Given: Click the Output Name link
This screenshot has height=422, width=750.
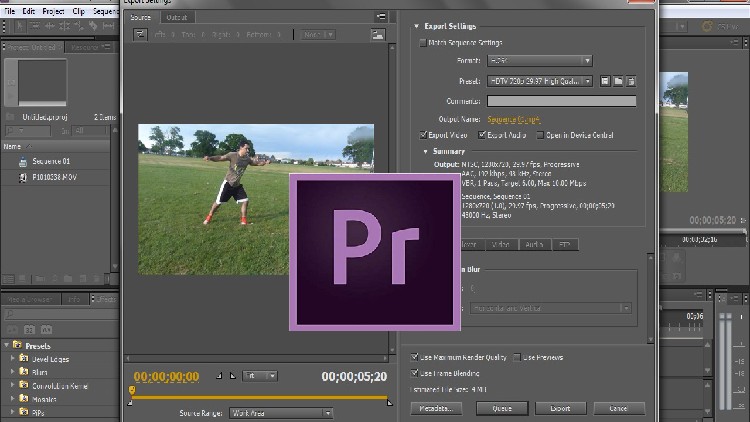Looking at the screenshot, I should (513, 119).
